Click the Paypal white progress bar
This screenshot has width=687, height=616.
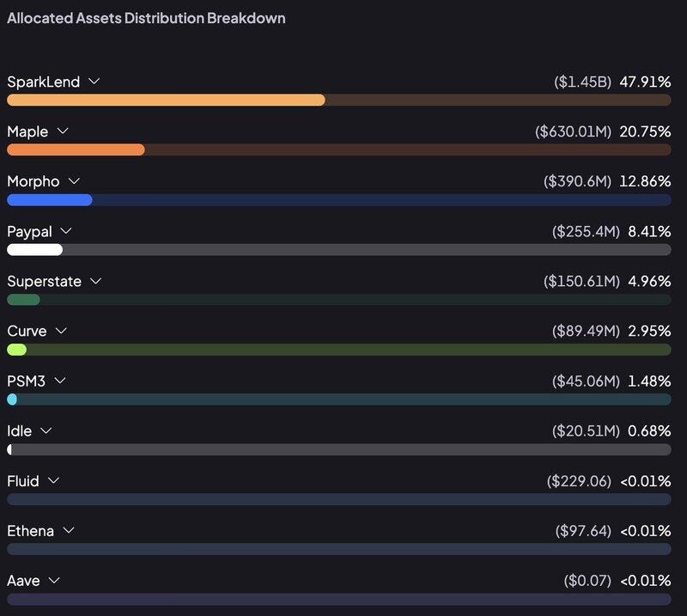(x=34, y=249)
